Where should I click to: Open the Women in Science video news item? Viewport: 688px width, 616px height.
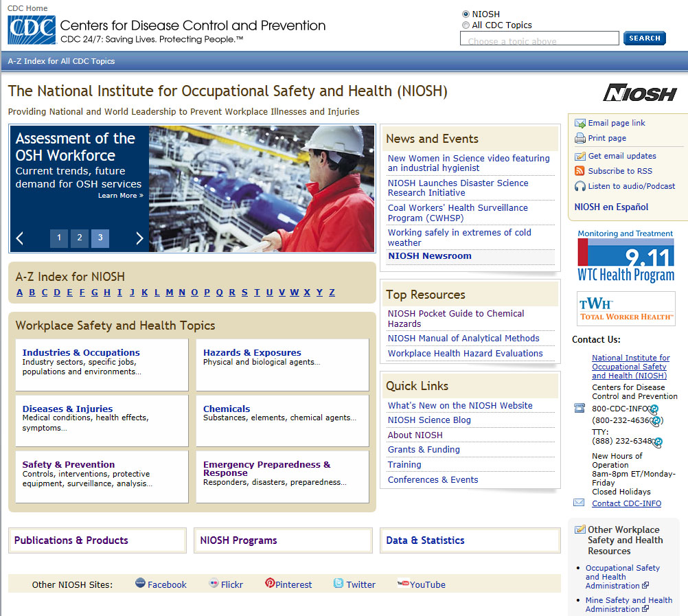468,163
